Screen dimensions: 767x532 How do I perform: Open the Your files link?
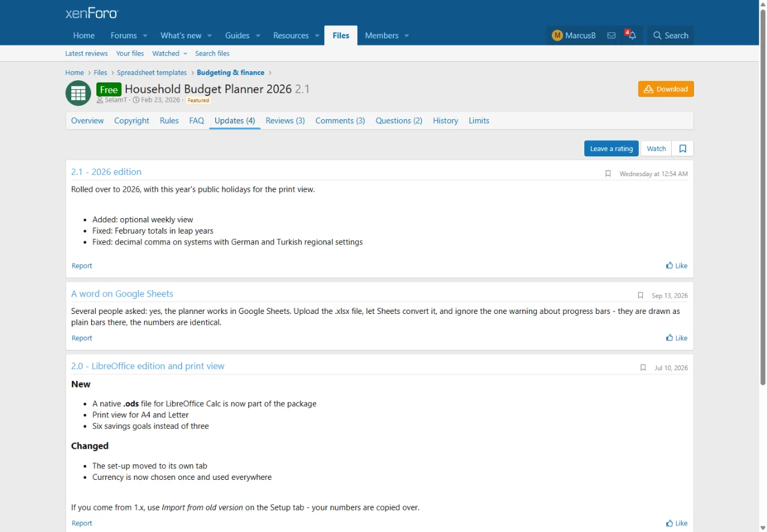130,53
